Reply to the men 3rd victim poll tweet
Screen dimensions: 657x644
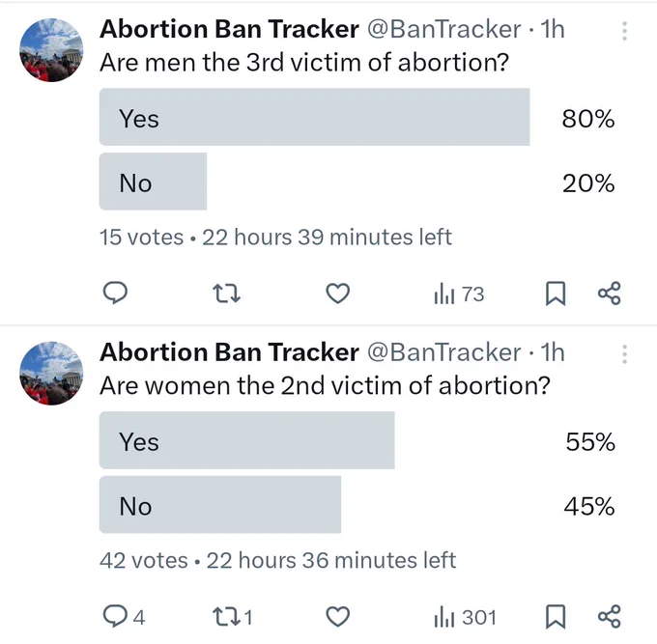tap(115, 293)
